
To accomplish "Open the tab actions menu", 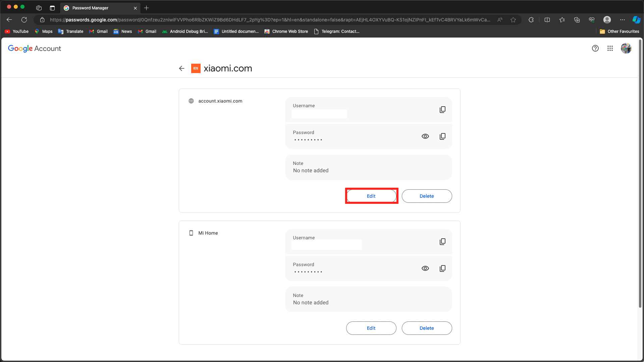I will [52, 8].
